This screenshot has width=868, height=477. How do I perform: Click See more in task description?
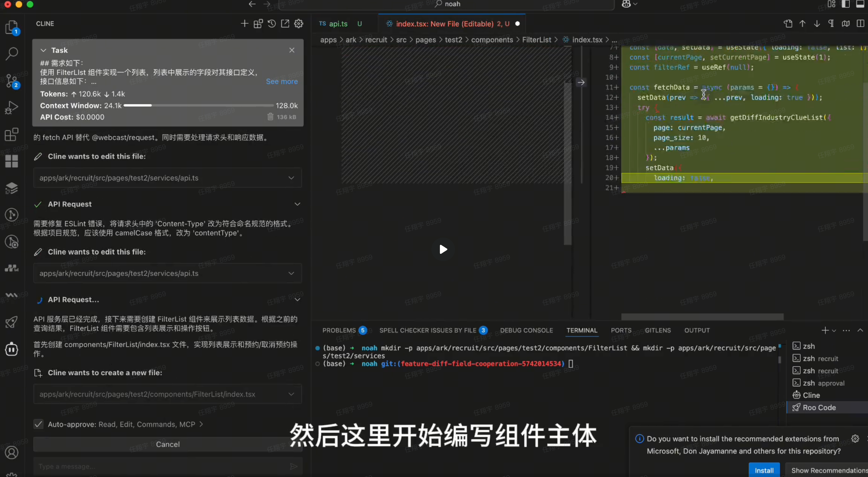pyautogui.click(x=282, y=82)
